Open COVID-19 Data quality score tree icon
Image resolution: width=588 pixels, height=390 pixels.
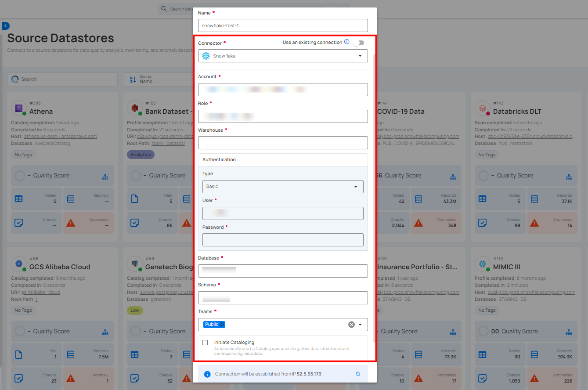(x=453, y=176)
